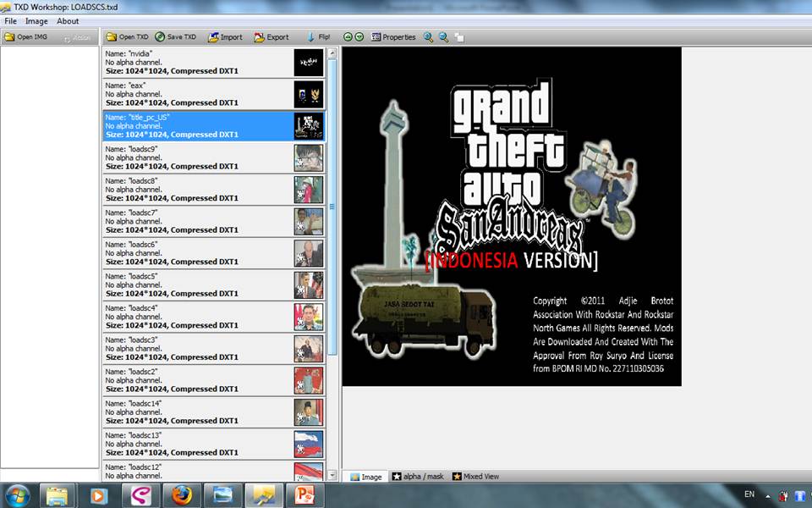
Task: Switch to the Mixed View tab
Action: pyautogui.click(x=475, y=477)
